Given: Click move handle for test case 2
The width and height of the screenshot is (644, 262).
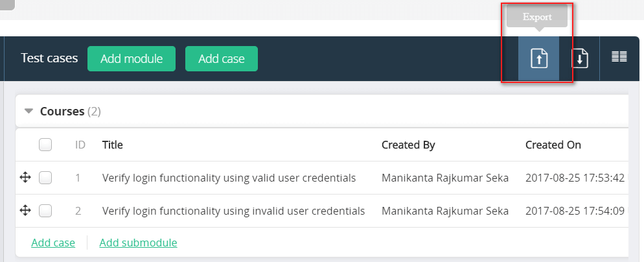Looking at the screenshot, I should pos(25,211).
